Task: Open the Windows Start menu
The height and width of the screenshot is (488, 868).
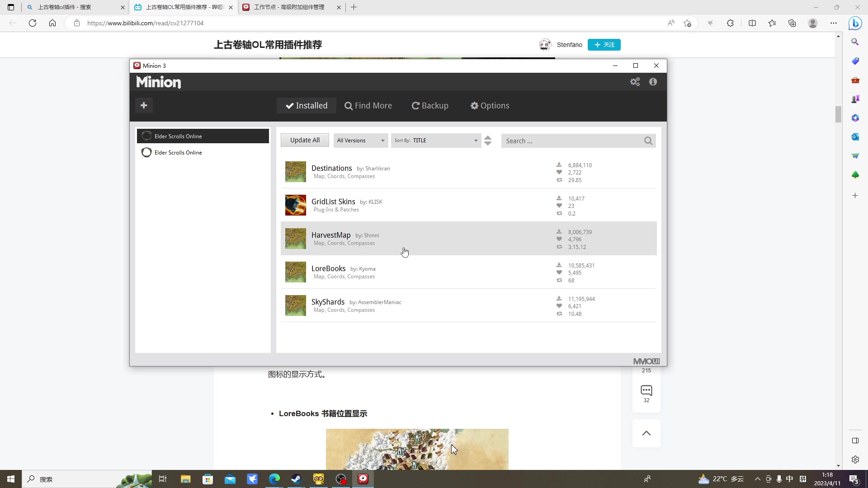Action: [11, 479]
